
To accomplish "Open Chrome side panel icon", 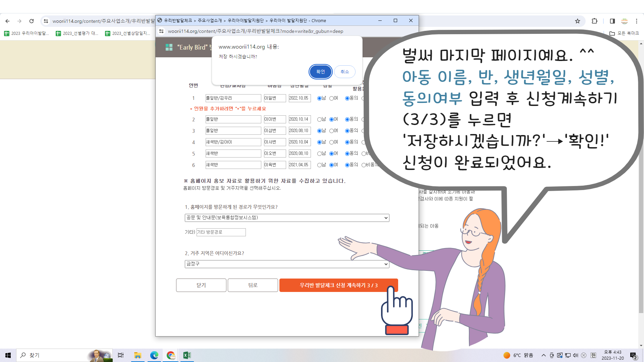I will click(612, 21).
